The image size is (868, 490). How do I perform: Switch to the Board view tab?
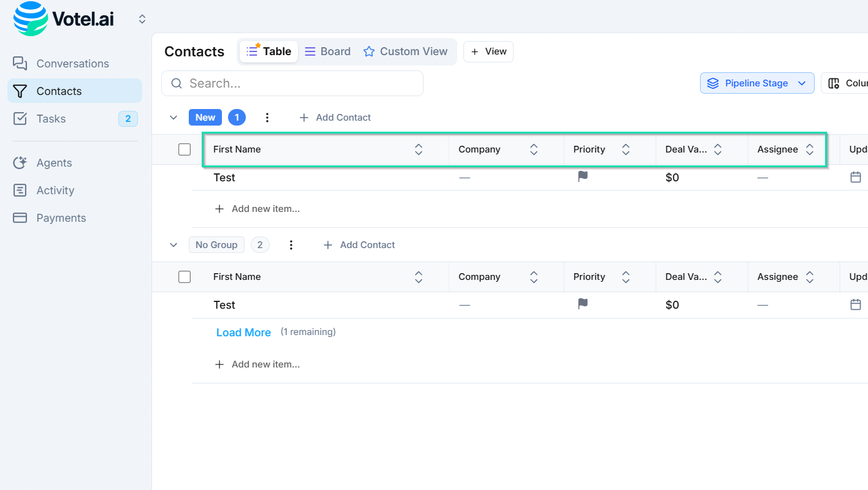tap(327, 51)
